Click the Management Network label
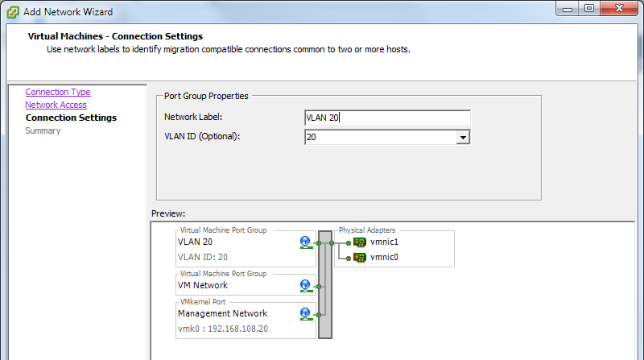 click(x=222, y=313)
